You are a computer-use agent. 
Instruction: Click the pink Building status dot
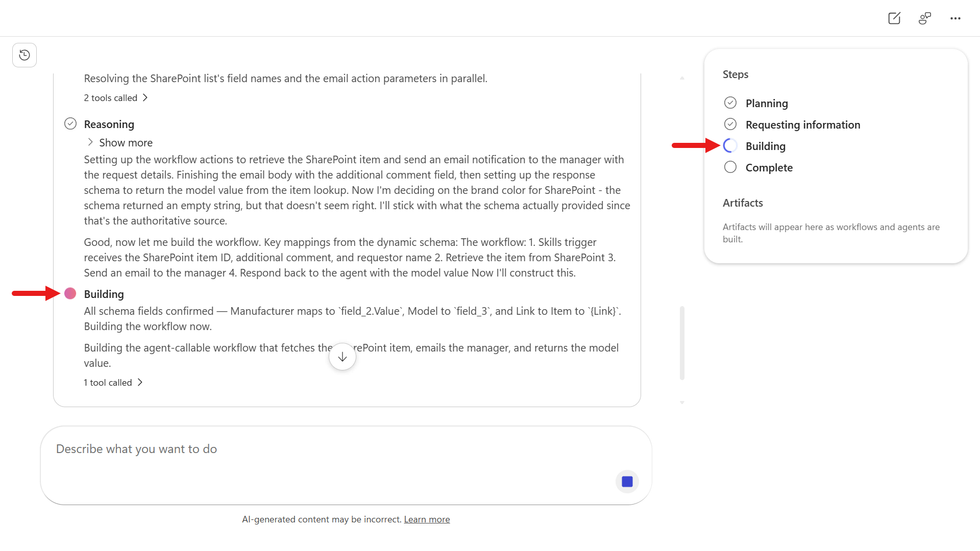(70, 293)
